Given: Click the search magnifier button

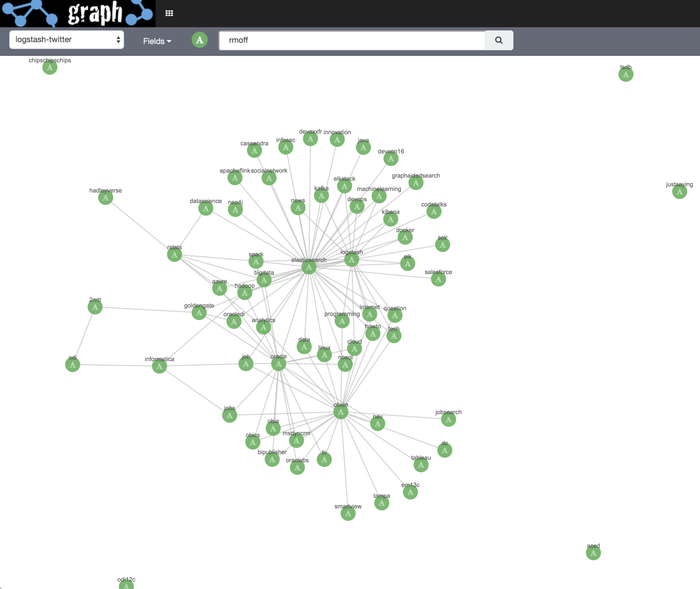Looking at the screenshot, I should click(x=498, y=40).
